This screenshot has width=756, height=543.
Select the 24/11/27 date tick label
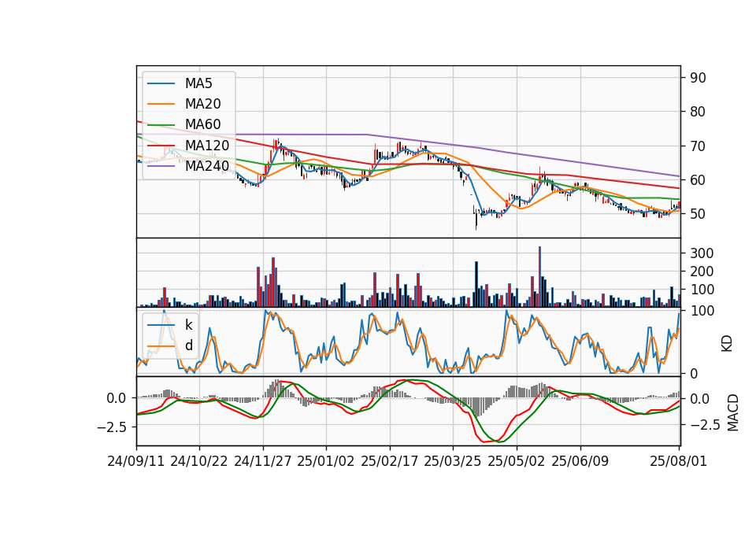click(263, 461)
